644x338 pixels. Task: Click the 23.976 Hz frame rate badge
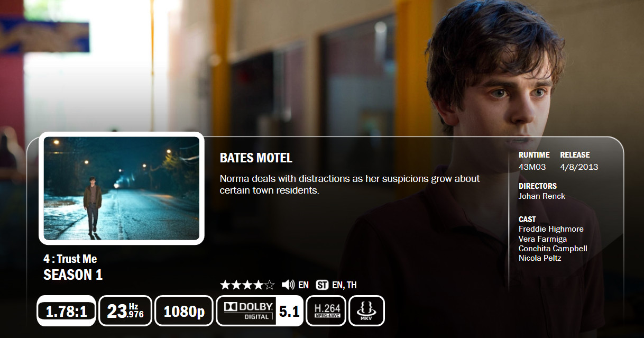click(125, 311)
